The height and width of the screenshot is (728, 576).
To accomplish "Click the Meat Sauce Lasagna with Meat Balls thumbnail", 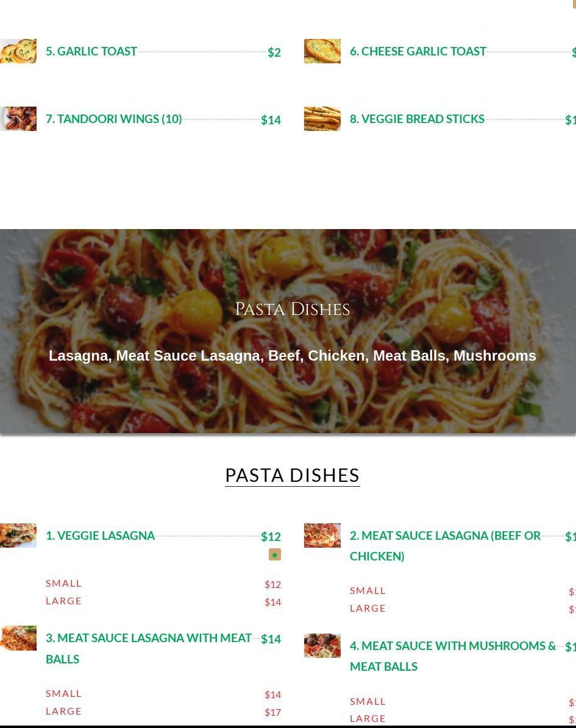I will [18, 638].
